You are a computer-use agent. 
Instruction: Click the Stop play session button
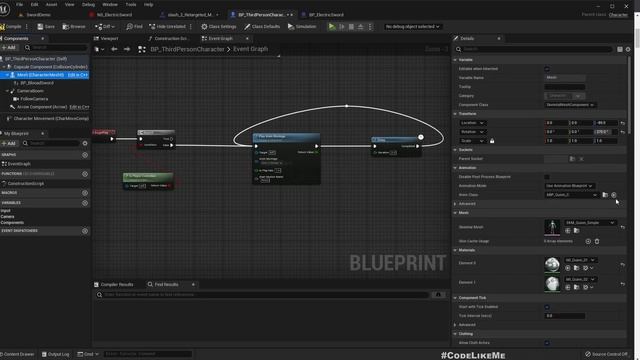point(351,27)
